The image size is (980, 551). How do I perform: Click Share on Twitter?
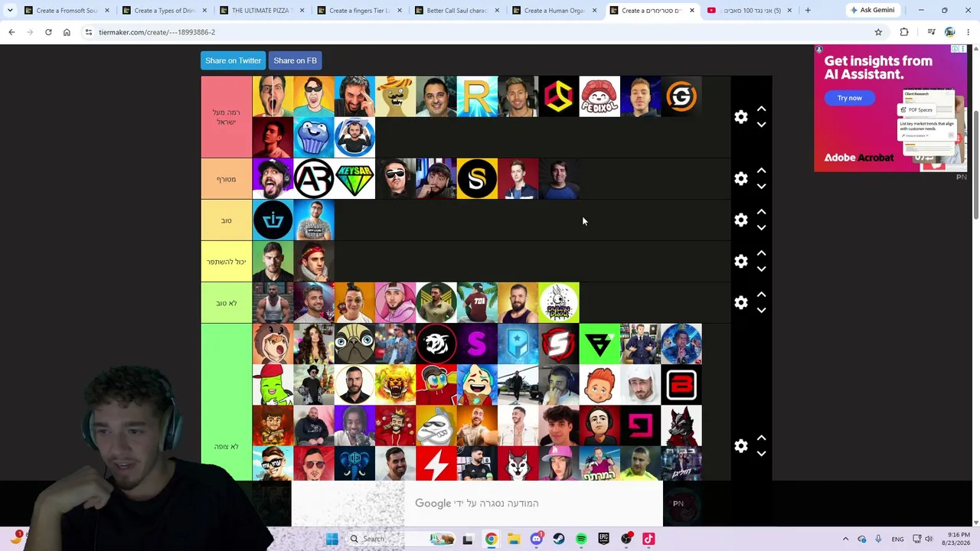tap(233, 60)
